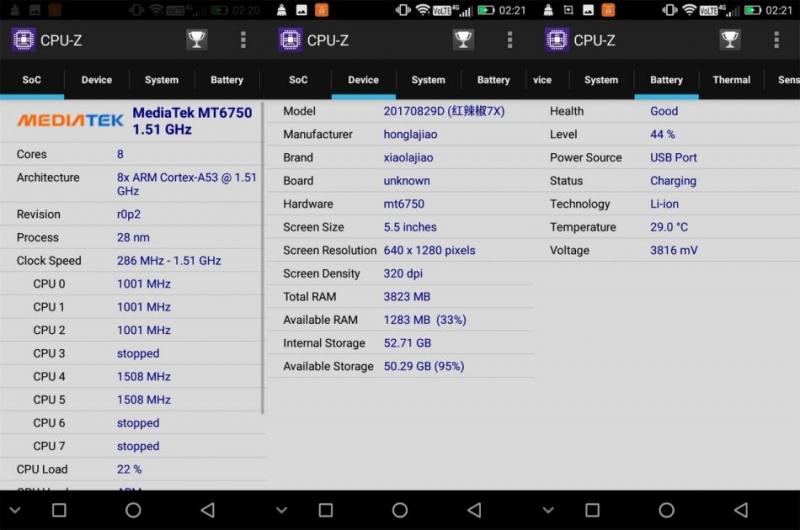Tap the trophy icon in middle CPU-Z screen

coord(463,40)
